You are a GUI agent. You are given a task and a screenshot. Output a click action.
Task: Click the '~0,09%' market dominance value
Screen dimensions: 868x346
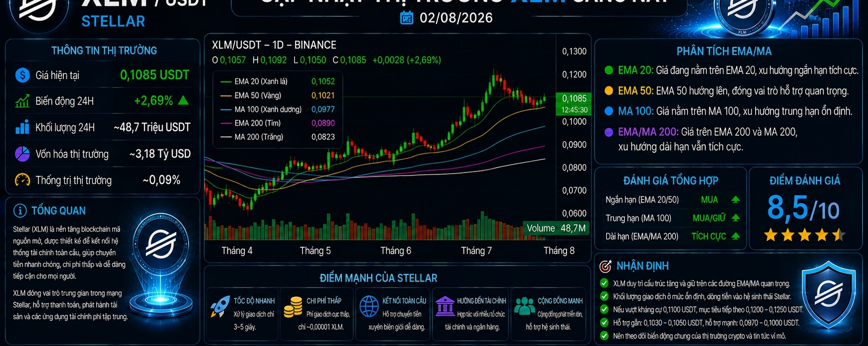[161, 180]
